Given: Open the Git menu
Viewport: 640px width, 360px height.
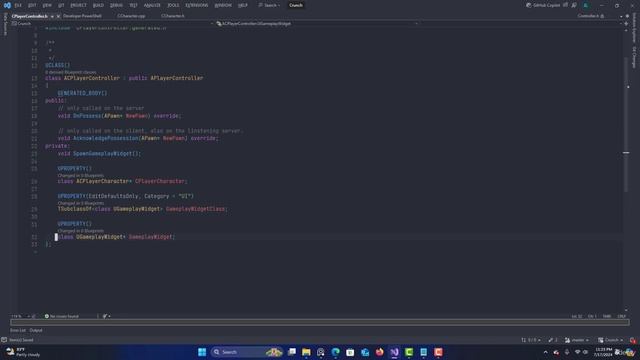Looking at the screenshot, I should pos(61,5).
